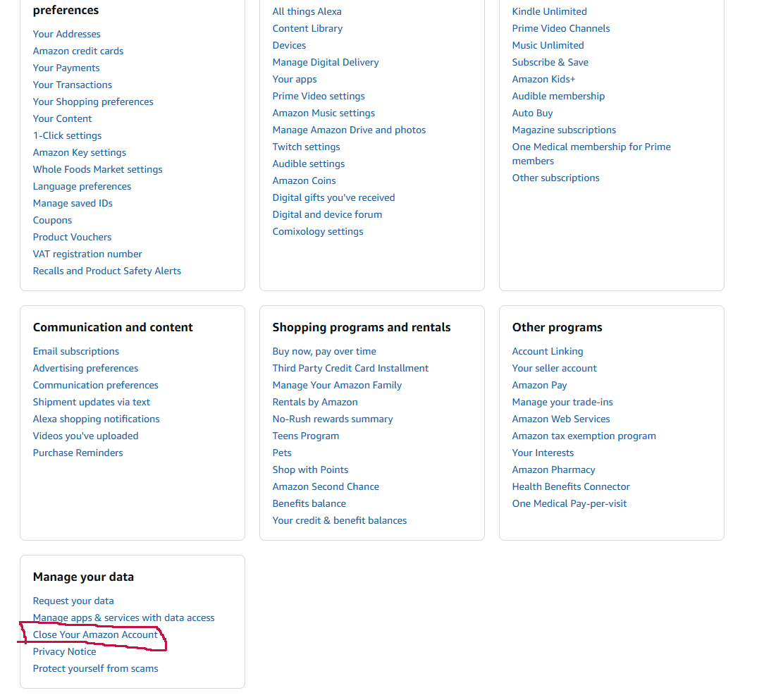764x700 pixels.
Task: Open Amazon Web Services link
Action: pos(561,419)
